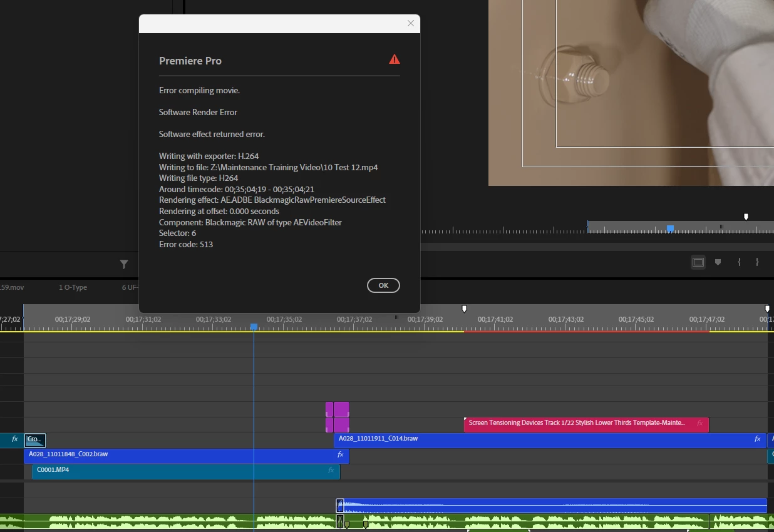Select the purple clips on upper track
Image resolution: width=774 pixels, height=532 pixels.
pos(338,417)
